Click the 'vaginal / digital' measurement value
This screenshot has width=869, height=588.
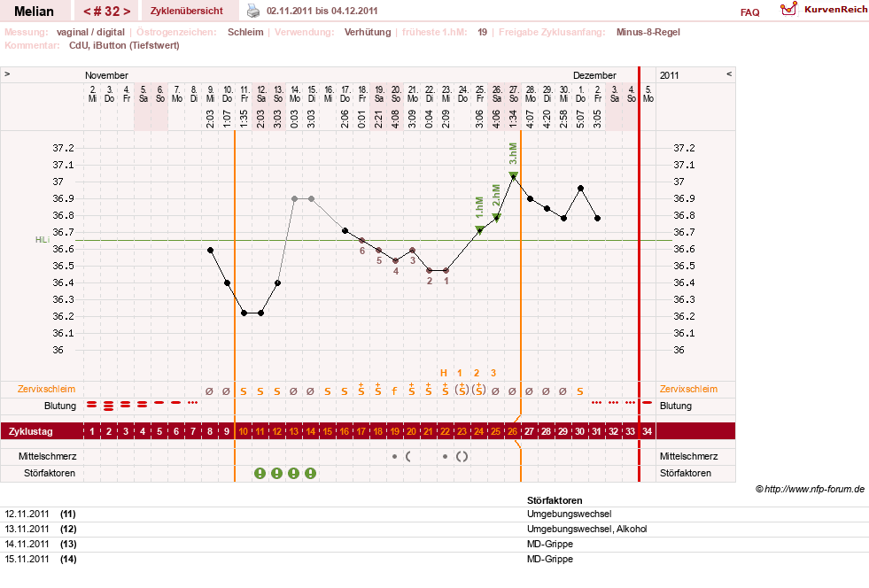click(x=90, y=32)
